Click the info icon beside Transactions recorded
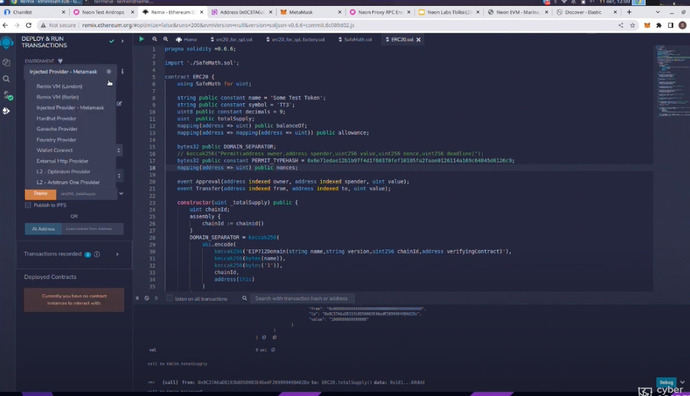The width and height of the screenshot is (690, 396). tap(97, 254)
